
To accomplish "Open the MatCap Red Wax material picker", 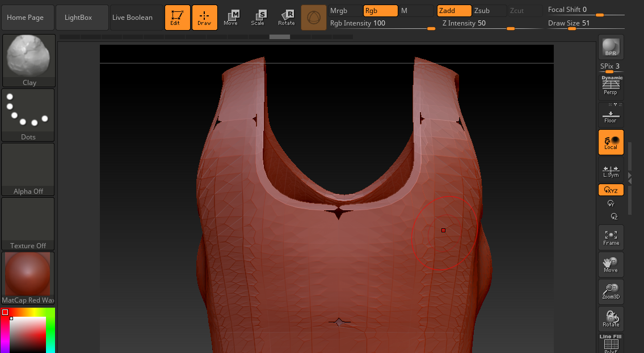I will [28, 278].
